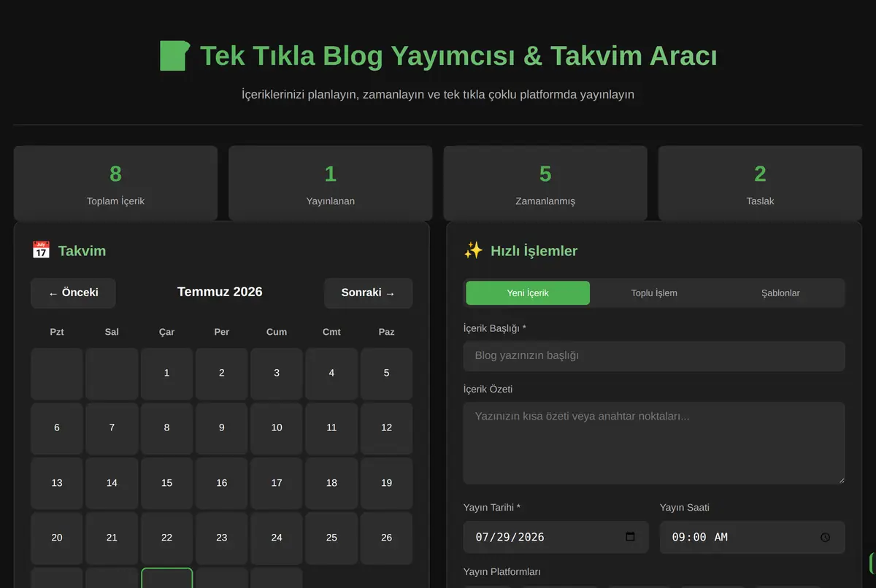Select calendar day 16
This screenshot has height=588, width=876.
click(222, 483)
